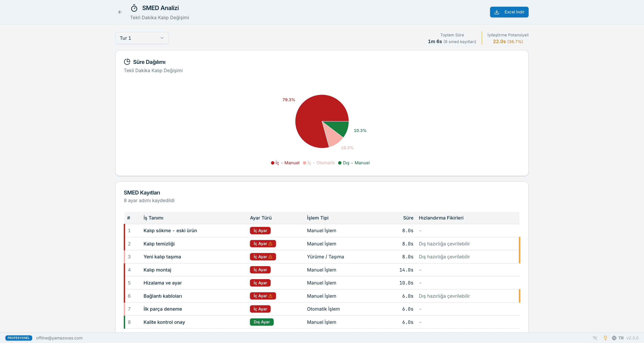Click the '6.0s' duration for İlk parça deneme
Image resolution: width=644 pixels, height=343 pixels.
click(407, 309)
